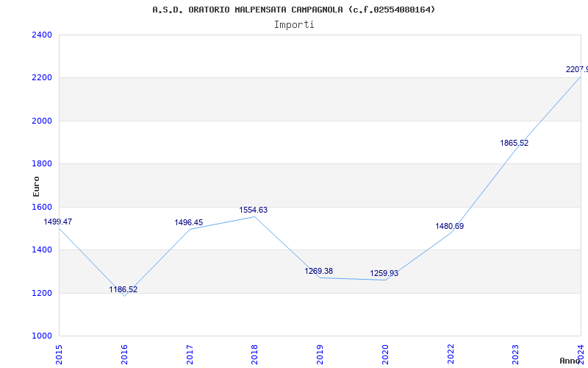Viewport: 588px width, 368px height.
Task: Click the 2023 x-axis tick label
Action: (x=516, y=355)
